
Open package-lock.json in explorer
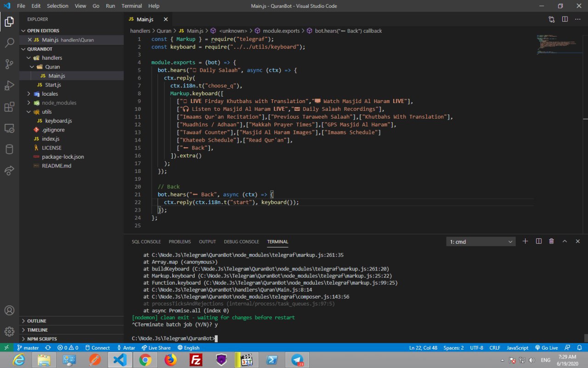pos(62,157)
